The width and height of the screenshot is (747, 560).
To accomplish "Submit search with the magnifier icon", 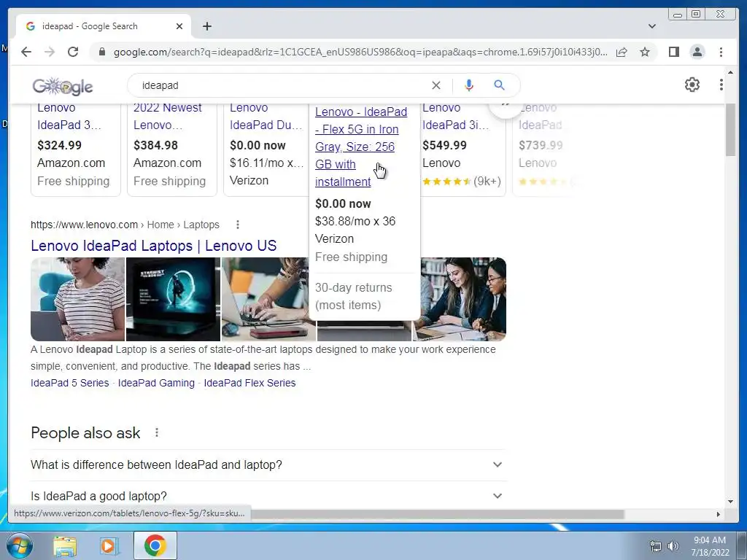I will click(499, 85).
